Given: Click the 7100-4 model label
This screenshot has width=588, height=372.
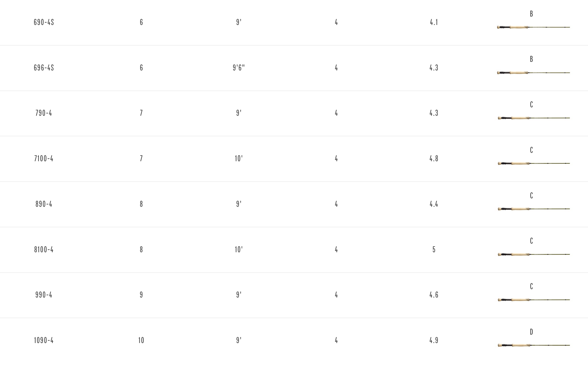Looking at the screenshot, I should click(x=44, y=158).
